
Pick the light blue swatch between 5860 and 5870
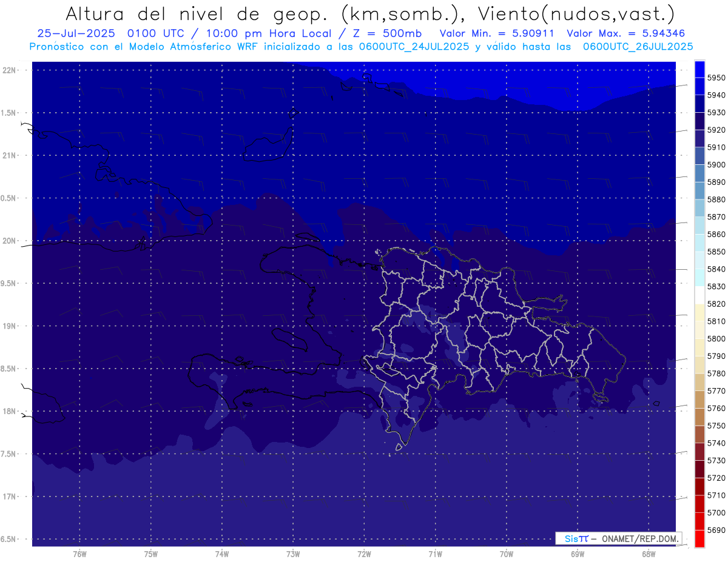[x=699, y=226]
